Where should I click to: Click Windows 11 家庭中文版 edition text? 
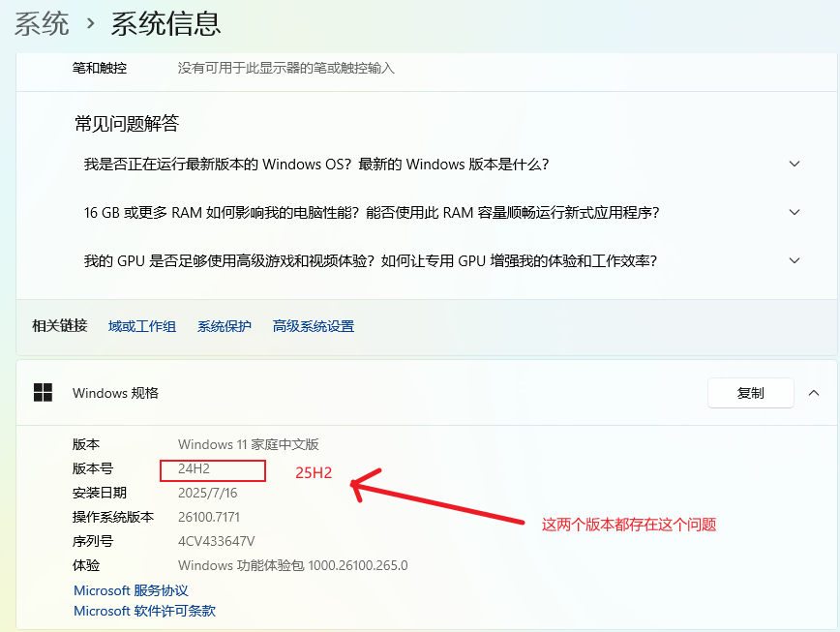point(249,444)
